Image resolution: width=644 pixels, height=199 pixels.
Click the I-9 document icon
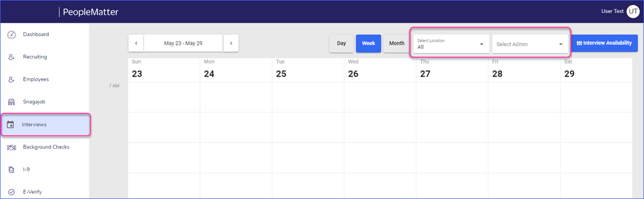[x=11, y=169]
